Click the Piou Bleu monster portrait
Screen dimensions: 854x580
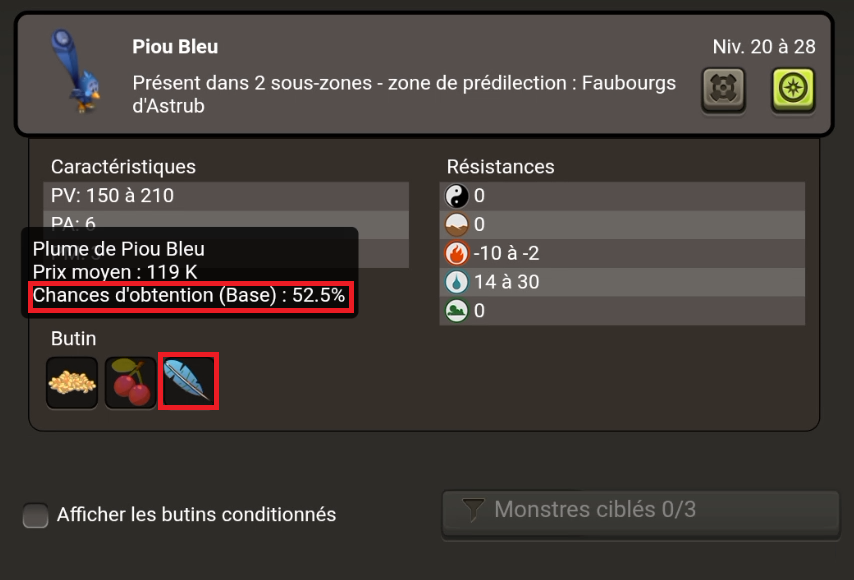[78, 71]
